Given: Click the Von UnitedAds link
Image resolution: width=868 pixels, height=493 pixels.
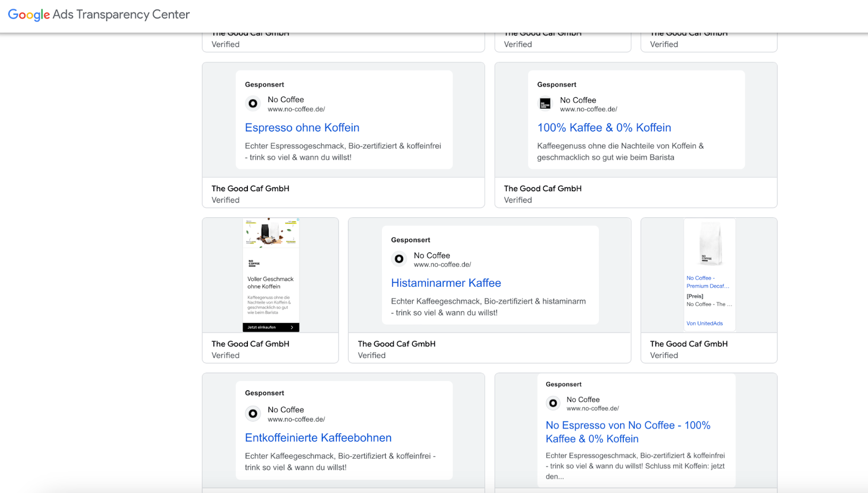Looking at the screenshot, I should coord(705,324).
